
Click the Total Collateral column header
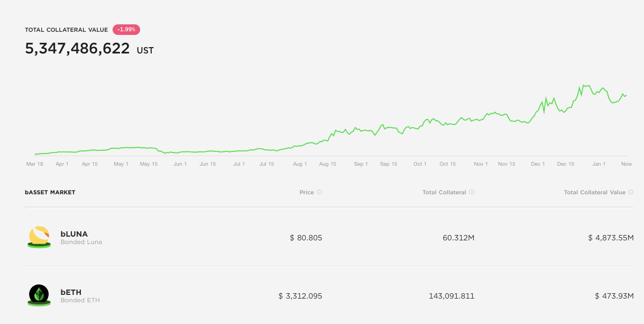(444, 192)
